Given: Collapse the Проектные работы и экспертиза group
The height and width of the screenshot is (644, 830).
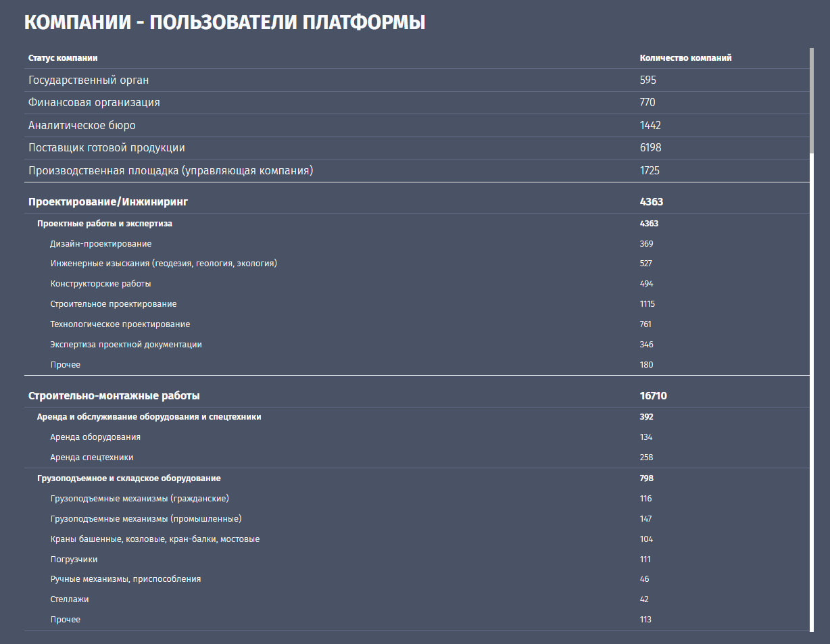Looking at the screenshot, I should [x=105, y=224].
